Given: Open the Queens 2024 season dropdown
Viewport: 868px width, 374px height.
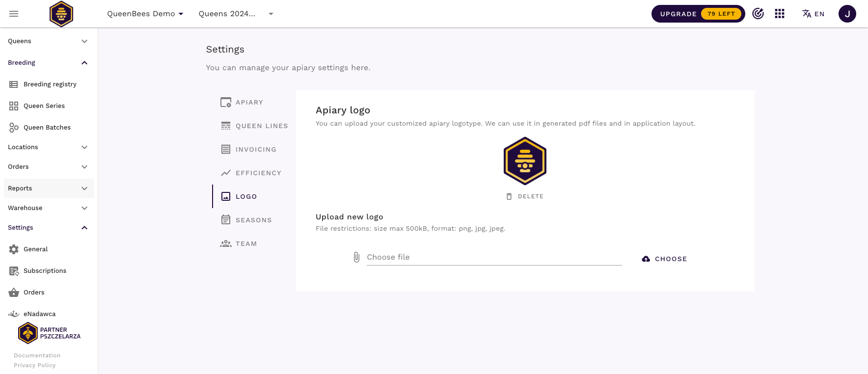Looking at the screenshot, I should tap(236, 14).
